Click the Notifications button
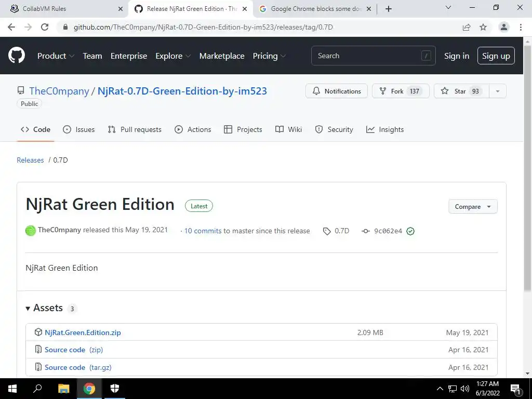532x399 pixels. 337,91
